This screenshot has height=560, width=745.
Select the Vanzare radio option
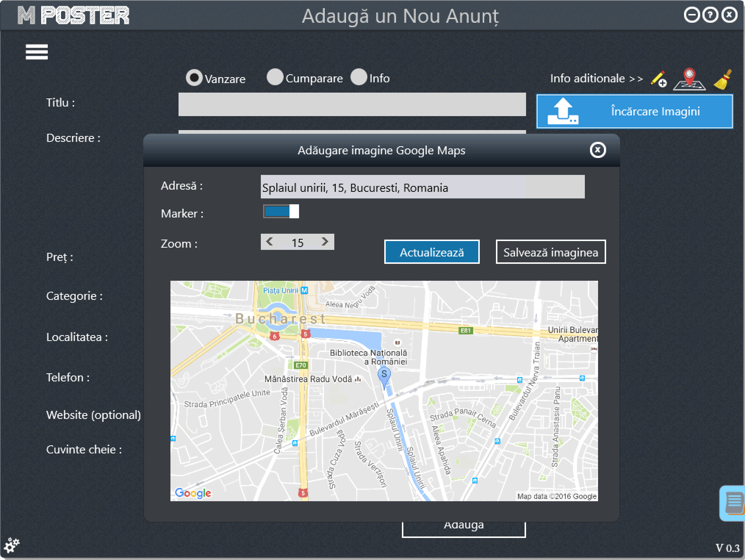point(216,78)
